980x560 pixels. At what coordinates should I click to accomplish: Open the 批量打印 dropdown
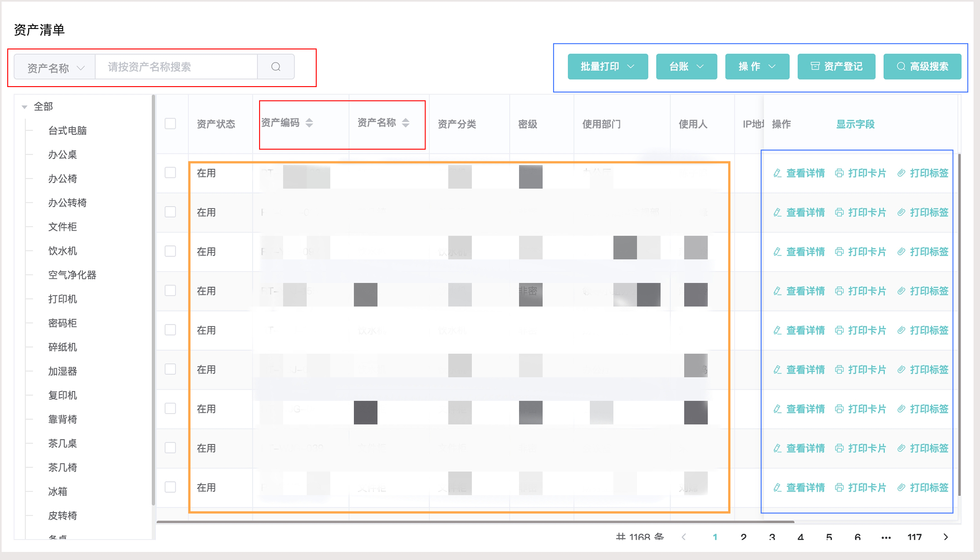pyautogui.click(x=608, y=67)
